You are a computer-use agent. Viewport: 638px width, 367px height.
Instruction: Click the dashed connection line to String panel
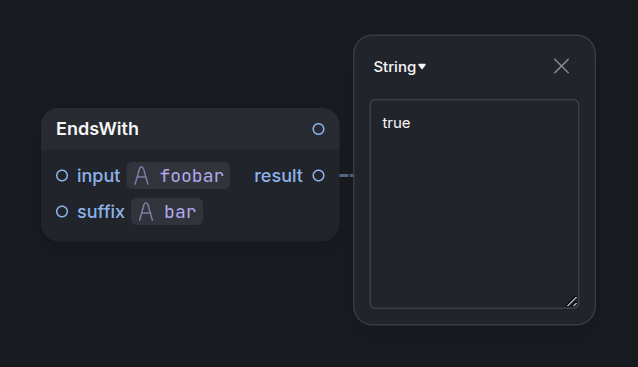point(347,175)
